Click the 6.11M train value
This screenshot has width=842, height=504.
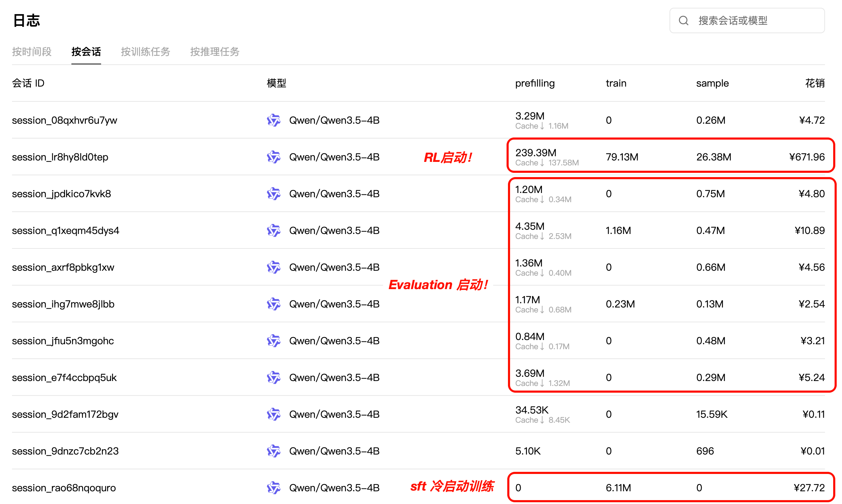[618, 488]
